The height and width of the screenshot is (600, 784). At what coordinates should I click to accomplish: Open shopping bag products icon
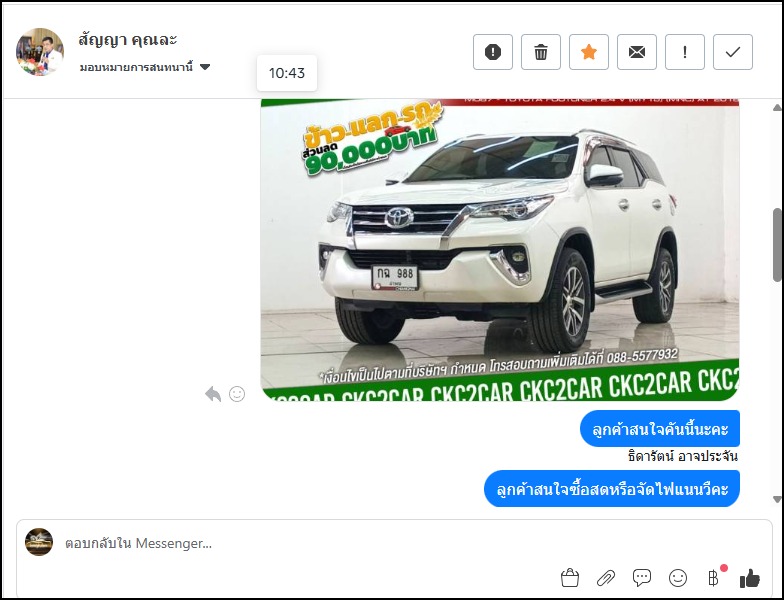[x=570, y=578]
